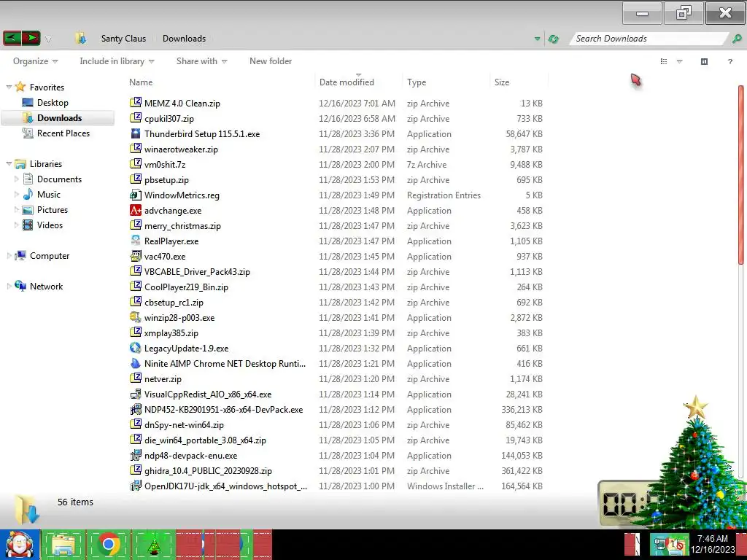The width and height of the screenshot is (747, 560).
Task: Select merry_christmas.zip file name
Action: (182, 226)
